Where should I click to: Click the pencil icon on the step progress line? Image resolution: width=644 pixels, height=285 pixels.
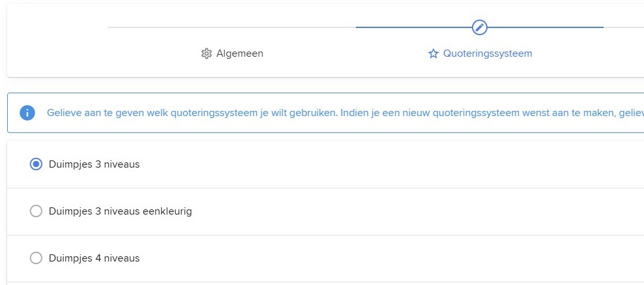[x=479, y=27]
